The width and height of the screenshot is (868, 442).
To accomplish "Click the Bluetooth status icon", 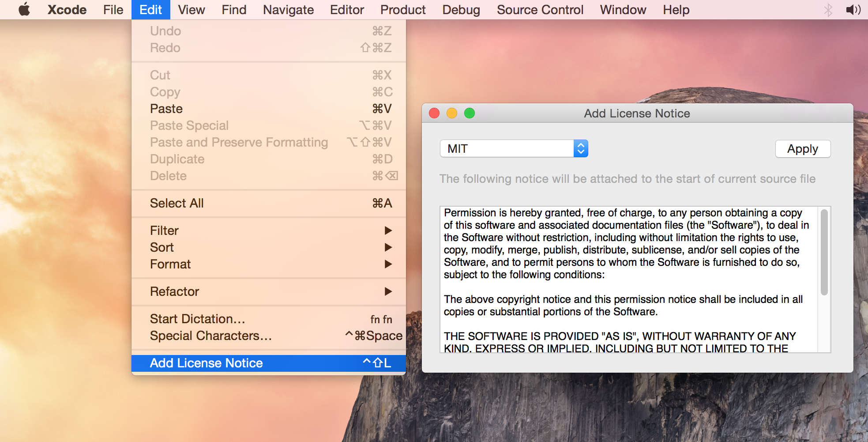I will (x=828, y=10).
